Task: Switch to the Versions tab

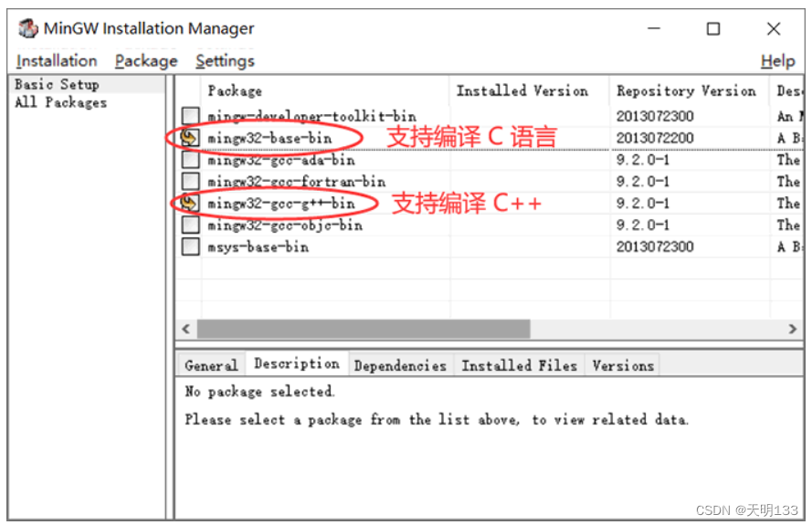Action: pyautogui.click(x=623, y=365)
